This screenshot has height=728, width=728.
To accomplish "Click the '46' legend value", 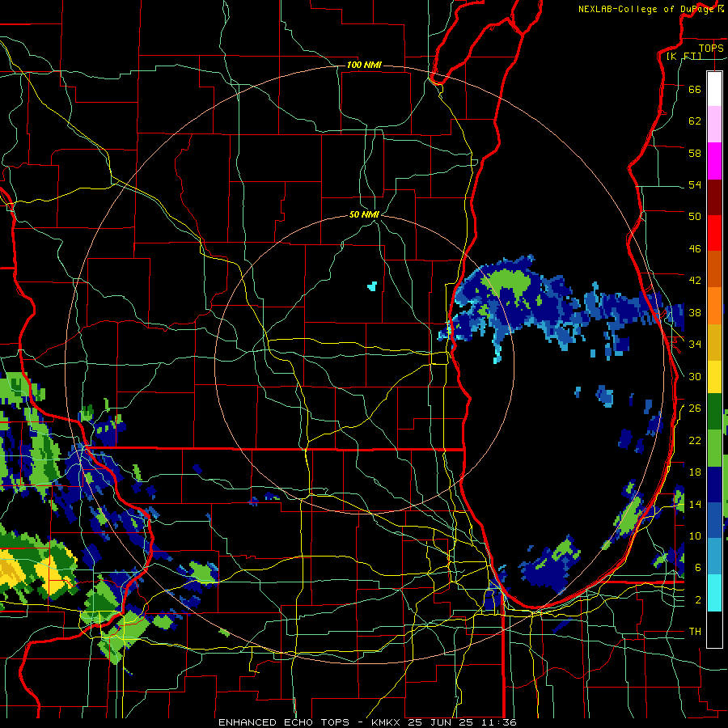I will 695,249.
